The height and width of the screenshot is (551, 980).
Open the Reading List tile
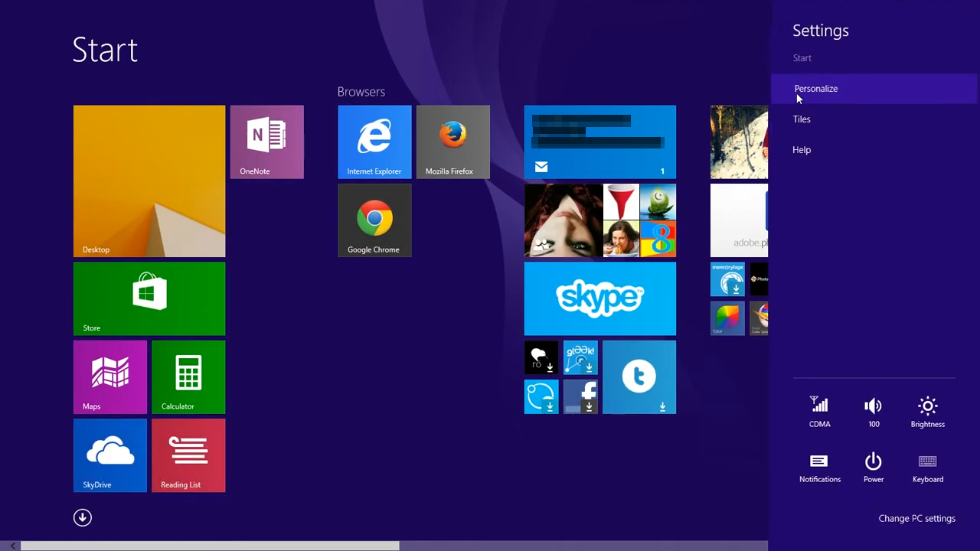click(x=188, y=455)
